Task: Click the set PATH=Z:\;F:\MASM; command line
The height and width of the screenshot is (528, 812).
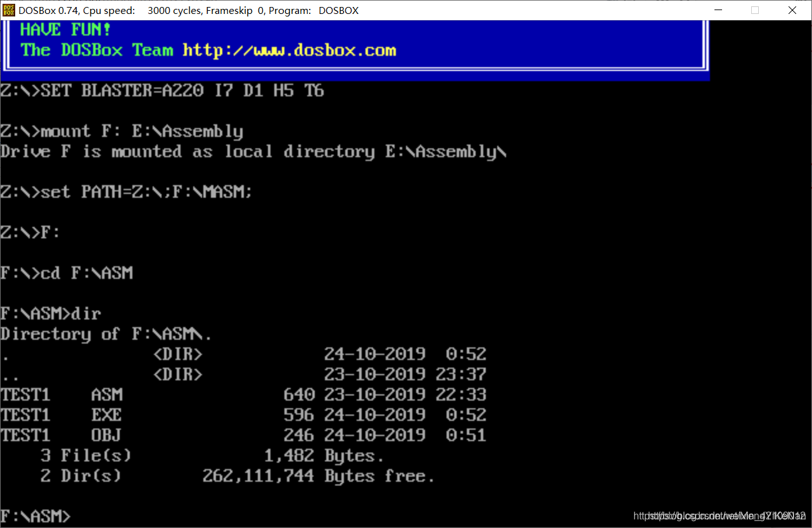Action: pyautogui.click(x=127, y=192)
